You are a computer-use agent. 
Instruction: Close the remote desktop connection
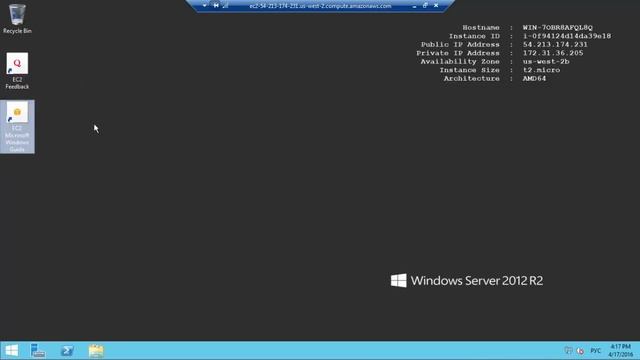(436, 6)
